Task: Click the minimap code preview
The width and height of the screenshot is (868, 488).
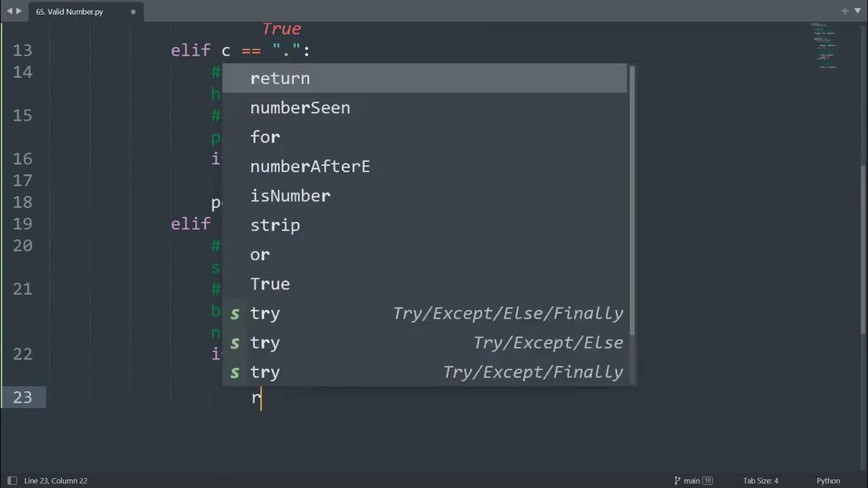Action: coord(825,46)
